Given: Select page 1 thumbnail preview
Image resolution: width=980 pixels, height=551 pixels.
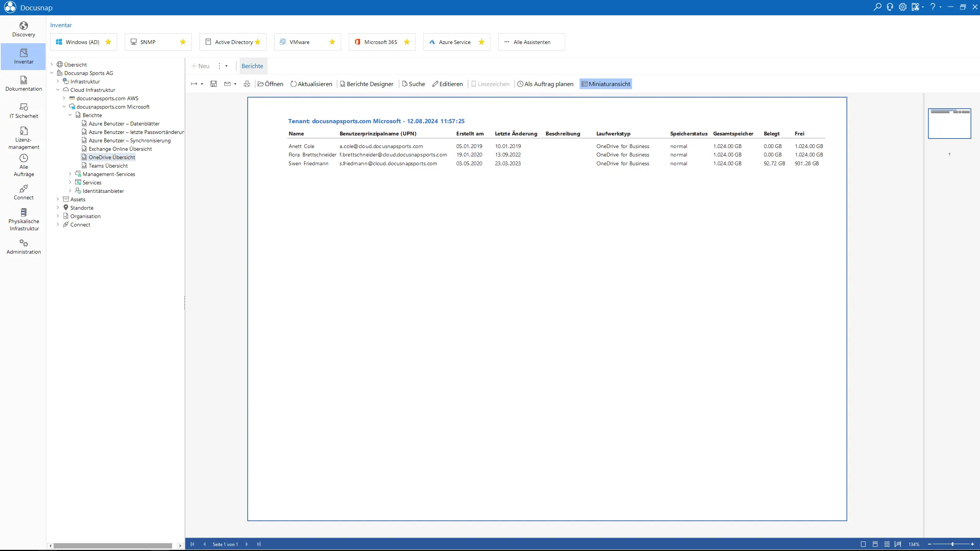Looking at the screenshot, I should point(949,123).
